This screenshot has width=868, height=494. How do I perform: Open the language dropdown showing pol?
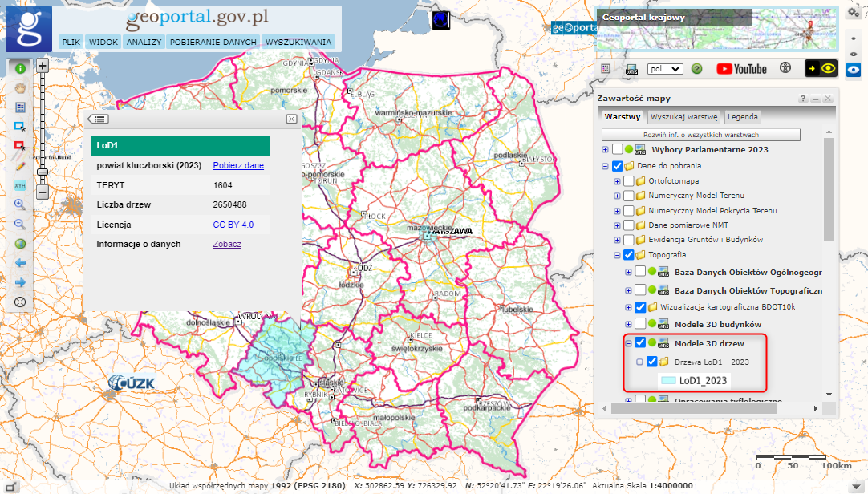point(665,69)
